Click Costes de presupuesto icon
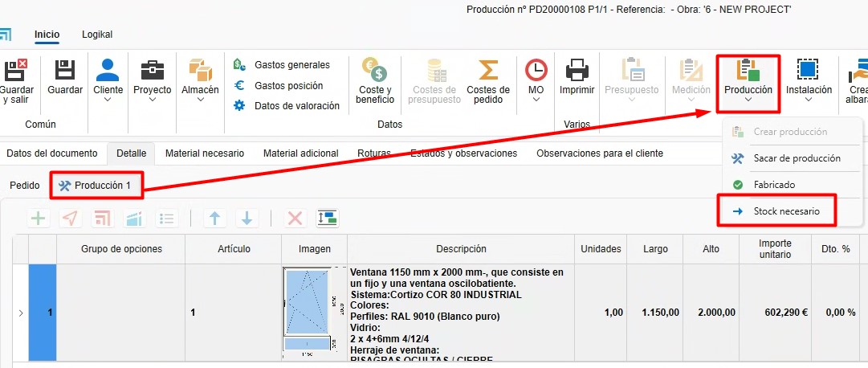This screenshot has width=868, height=368. tap(437, 71)
